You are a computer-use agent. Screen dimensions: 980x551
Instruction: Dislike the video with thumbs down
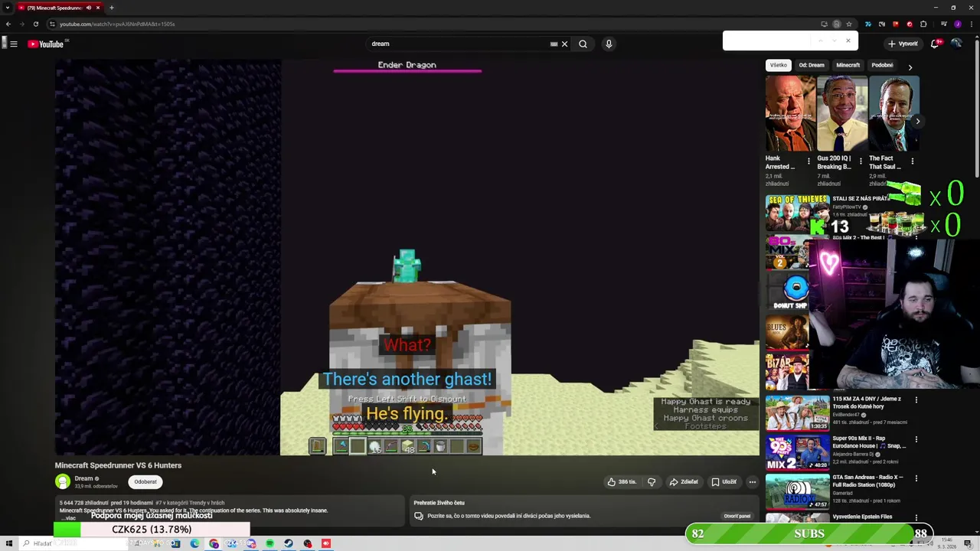pyautogui.click(x=652, y=482)
